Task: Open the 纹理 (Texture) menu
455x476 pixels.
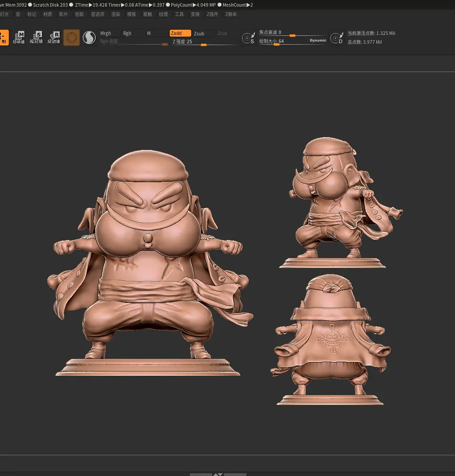Action: coord(163,14)
